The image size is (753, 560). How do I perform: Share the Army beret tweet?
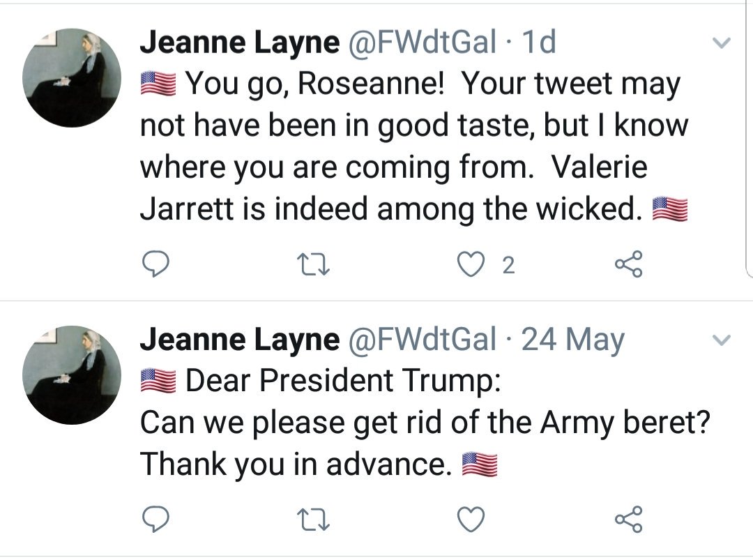(x=629, y=519)
